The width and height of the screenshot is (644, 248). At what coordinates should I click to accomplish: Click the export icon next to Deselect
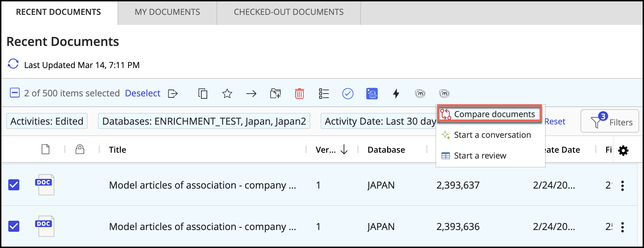[173, 94]
